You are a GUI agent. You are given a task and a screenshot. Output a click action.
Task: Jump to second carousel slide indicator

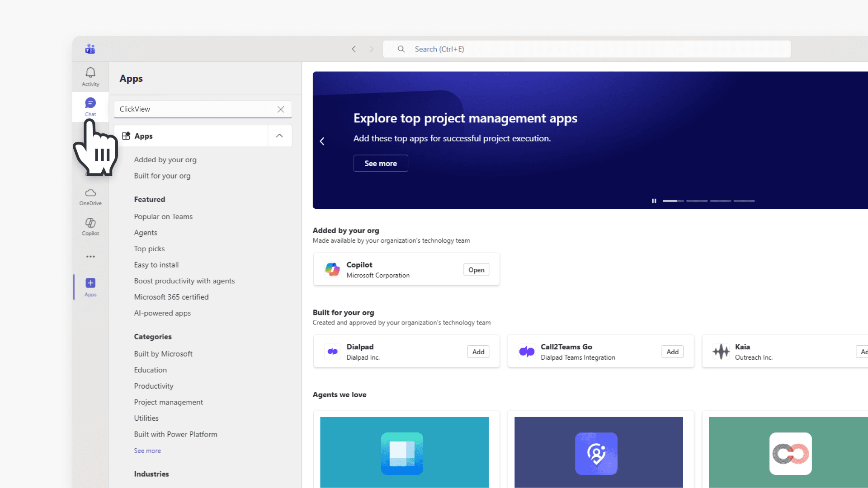point(697,201)
